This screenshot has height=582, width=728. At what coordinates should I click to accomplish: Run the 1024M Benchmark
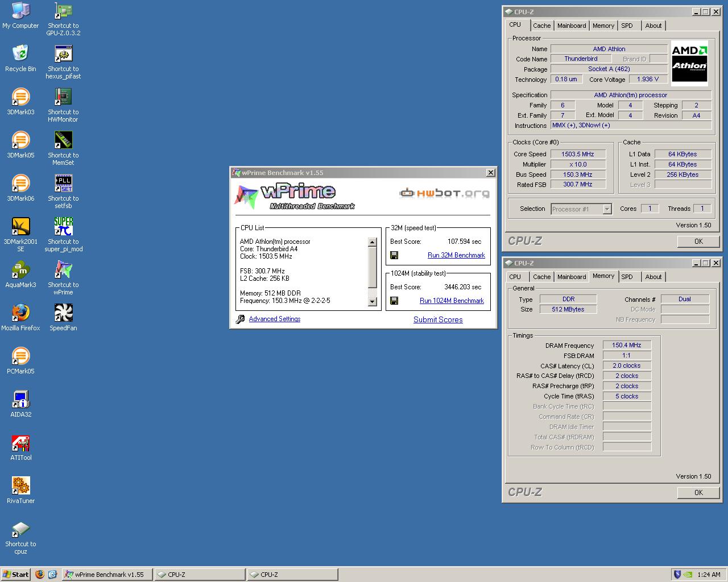pos(452,301)
